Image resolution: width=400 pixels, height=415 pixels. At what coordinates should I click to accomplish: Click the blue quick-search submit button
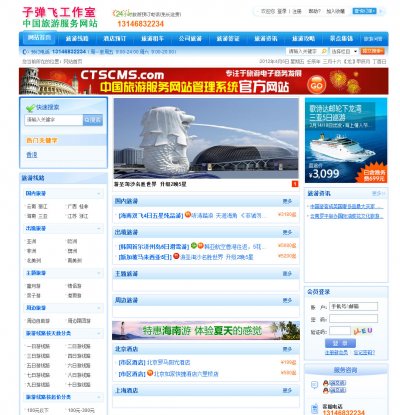click(x=93, y=120)
